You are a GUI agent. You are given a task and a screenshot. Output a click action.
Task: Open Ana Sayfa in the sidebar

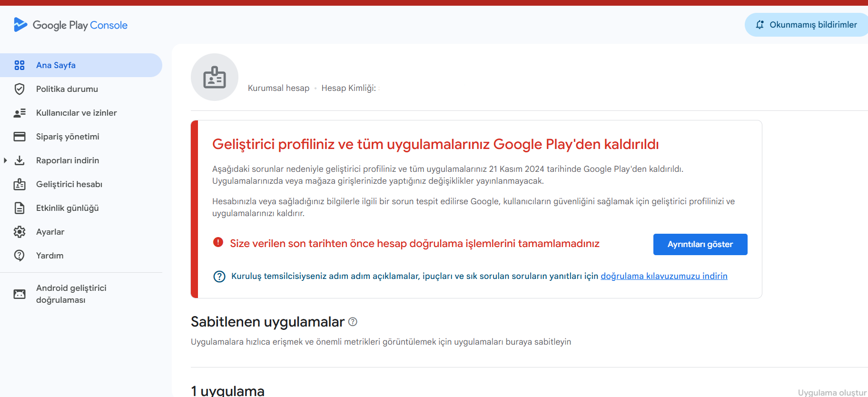(x=81, y=65)
